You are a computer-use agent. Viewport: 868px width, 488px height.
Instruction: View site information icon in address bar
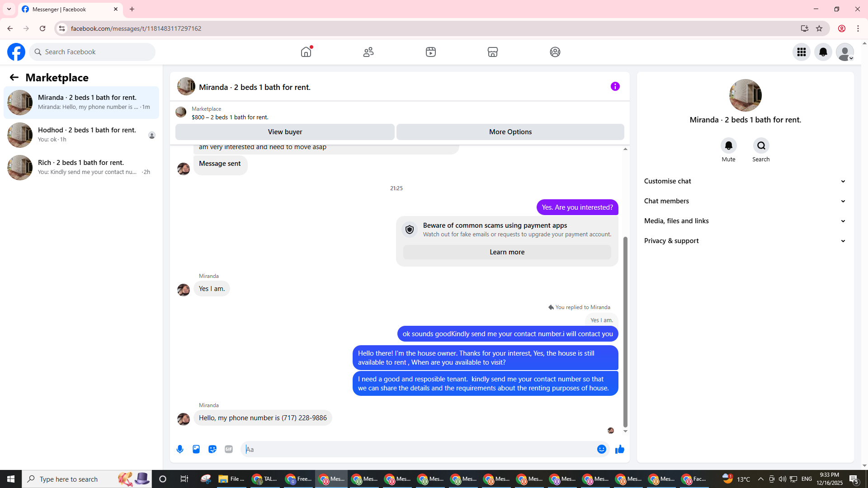pyautogui.click(x=62, y=28)
